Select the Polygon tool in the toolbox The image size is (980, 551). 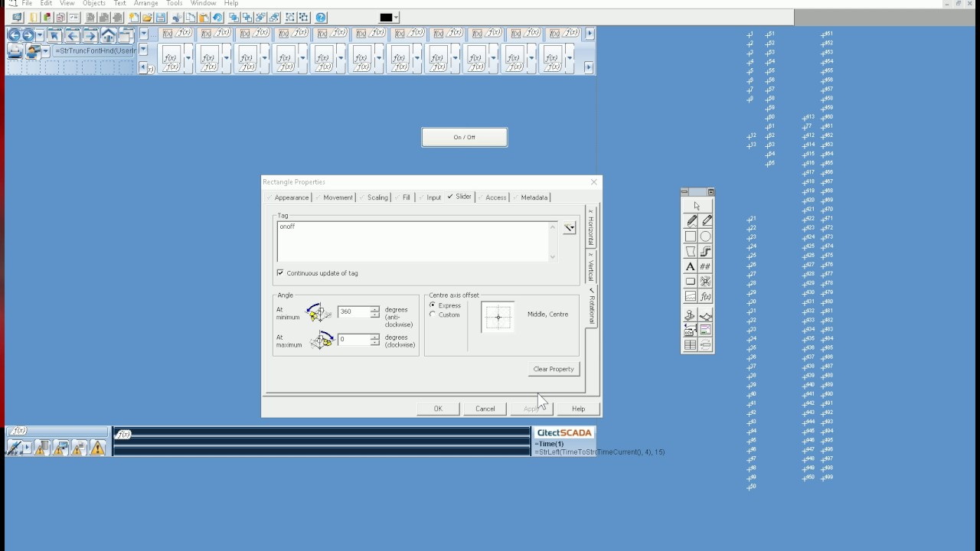[x=691, y=251]
